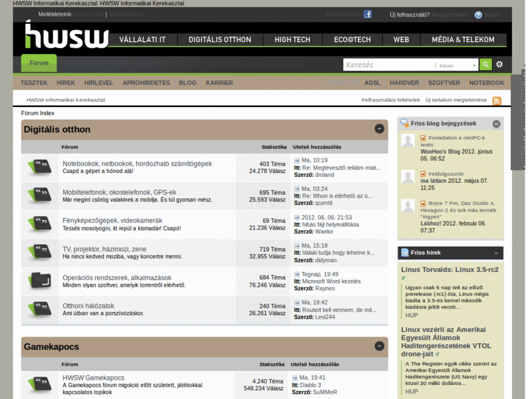The width and height of the screenshot is (532, 399).
Task: Click the Friss hírek header icon
Action: point(405,253)
